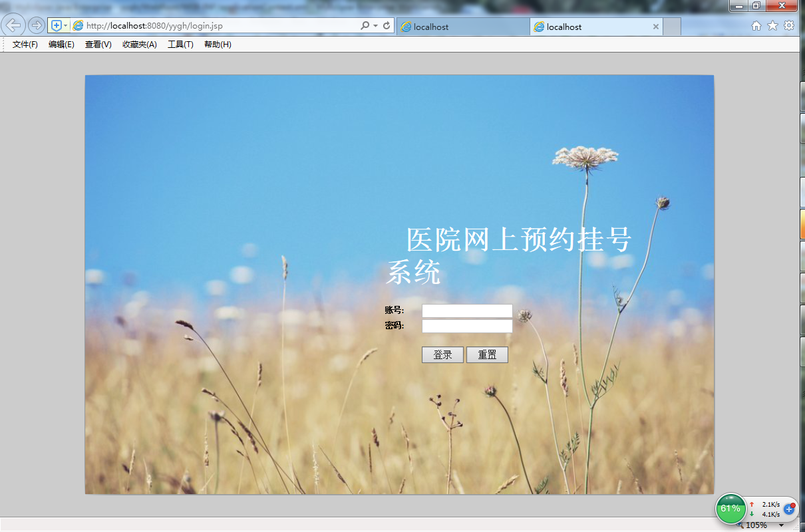Viewport: 805px width, 532px height.
Task: Open Favorites star icon
Action: pos(772,25)
